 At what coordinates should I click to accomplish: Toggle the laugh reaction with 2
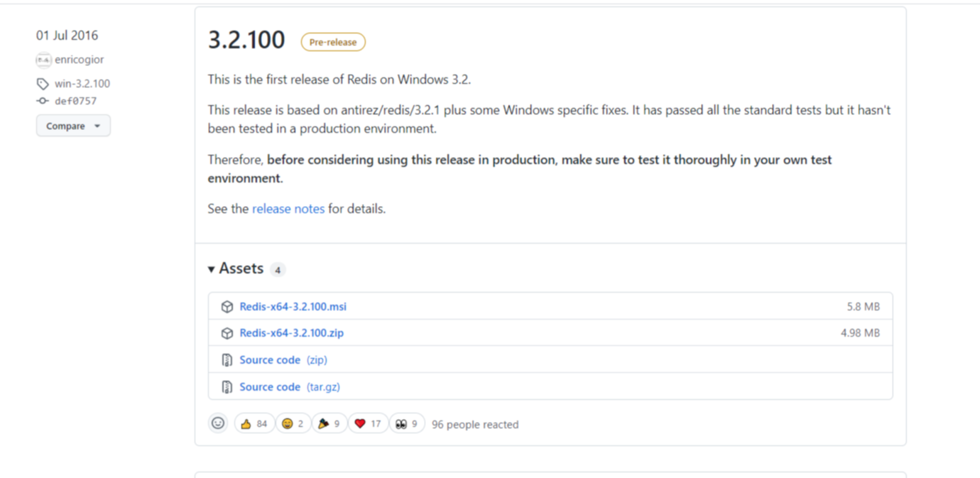[293, 423]
